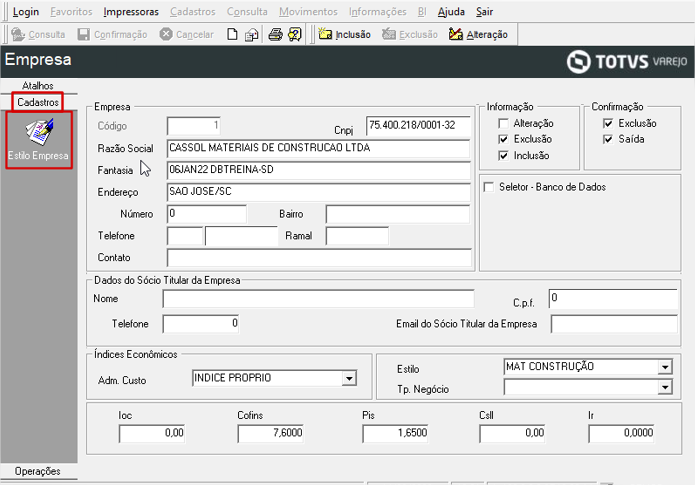Click the Razão Social input field

tap(318, 148)
